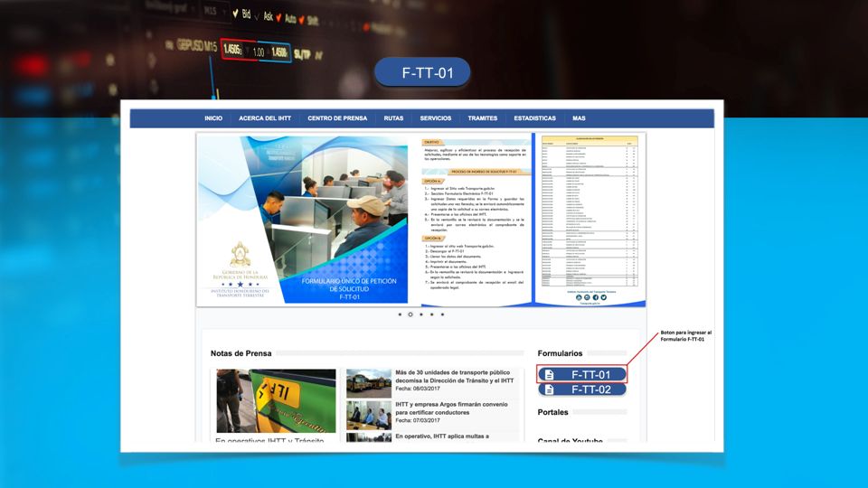Select the RUTAS menu item
868x488 pixels.
click(x=393, y=118)
